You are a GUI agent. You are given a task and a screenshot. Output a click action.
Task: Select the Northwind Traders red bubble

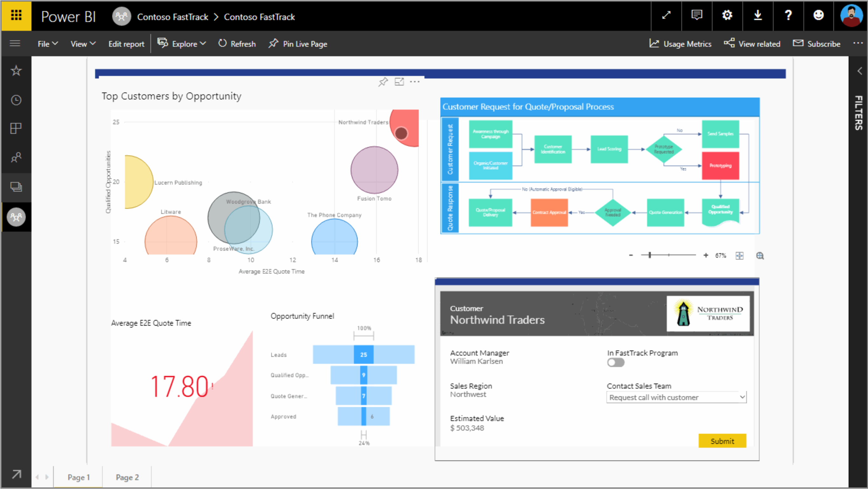click(x=404, y=127)
